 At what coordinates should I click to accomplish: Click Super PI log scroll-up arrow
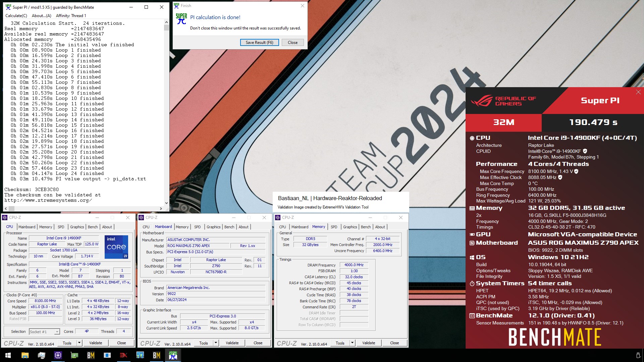(x=166, y=22)
